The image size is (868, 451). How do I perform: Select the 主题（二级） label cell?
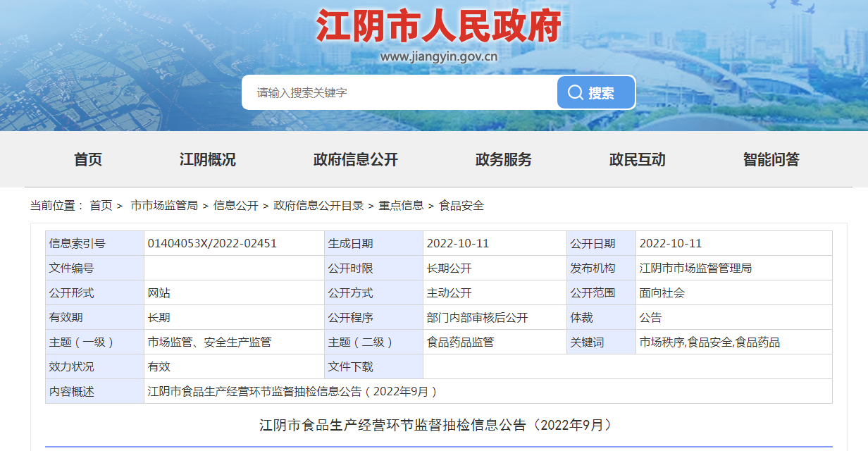374,342
